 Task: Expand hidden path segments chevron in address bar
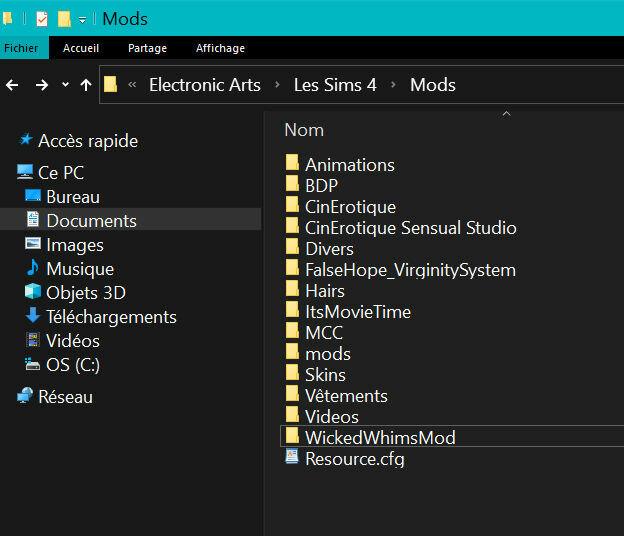132,84
